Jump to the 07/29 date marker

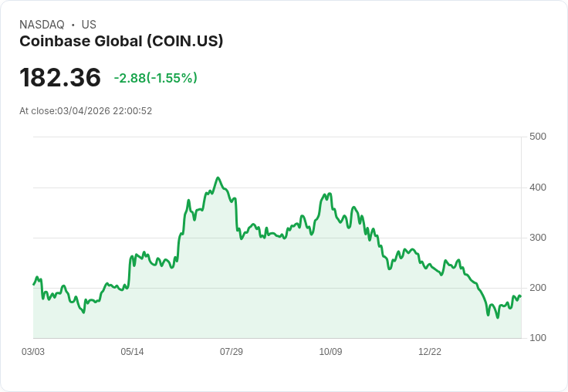click(232, 352)
